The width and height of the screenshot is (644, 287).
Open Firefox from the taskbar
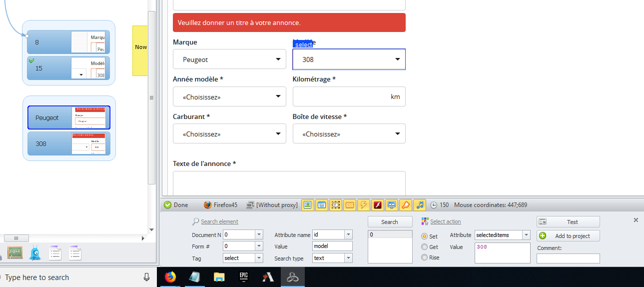coord(170,277)
